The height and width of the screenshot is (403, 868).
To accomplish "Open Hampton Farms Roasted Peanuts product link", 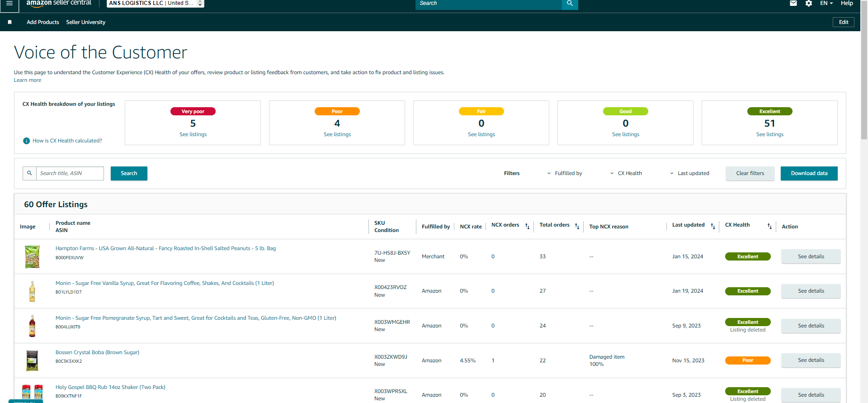I will click(165, 248).
